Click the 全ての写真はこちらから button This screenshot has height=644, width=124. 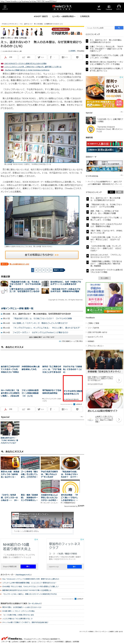(42, 255)
